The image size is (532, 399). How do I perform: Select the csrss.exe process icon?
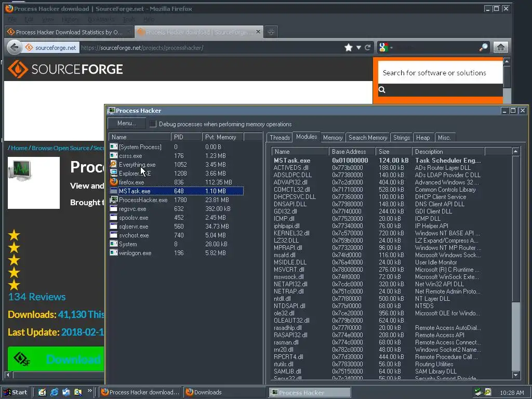point(114,155)
